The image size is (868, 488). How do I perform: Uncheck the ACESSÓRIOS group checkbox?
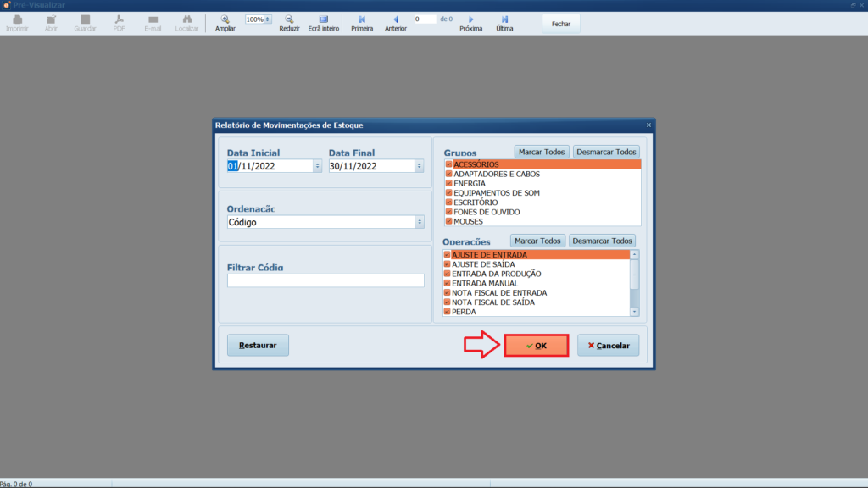(x=448, y=164)
